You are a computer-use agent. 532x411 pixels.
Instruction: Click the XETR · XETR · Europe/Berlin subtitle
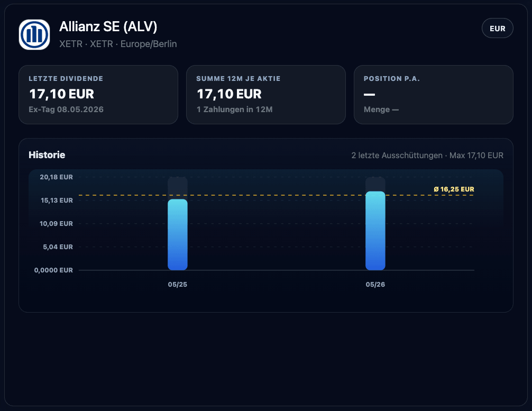point(118,44)
